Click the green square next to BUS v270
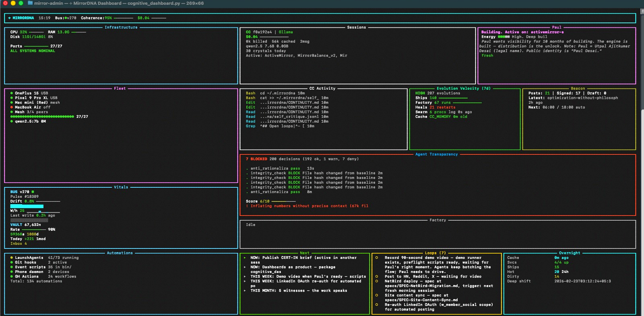The height and width of the screenshot is (316, 644). click(33, 192)
